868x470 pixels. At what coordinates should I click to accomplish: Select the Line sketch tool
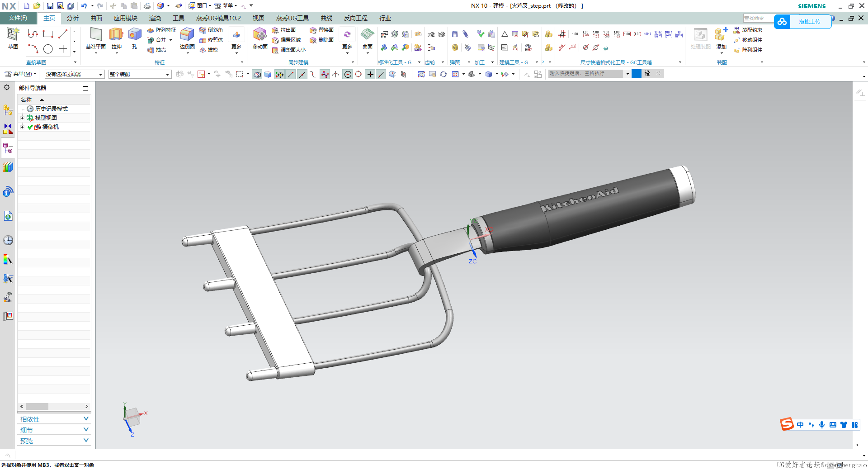pyautogui.click(x=63, y=34)
